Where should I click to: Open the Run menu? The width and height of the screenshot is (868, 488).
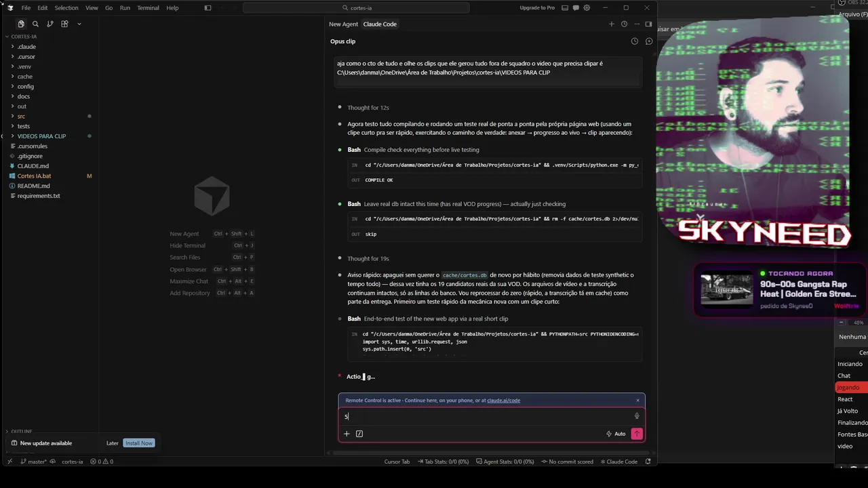pyautogui.click(x=125, y=8)
